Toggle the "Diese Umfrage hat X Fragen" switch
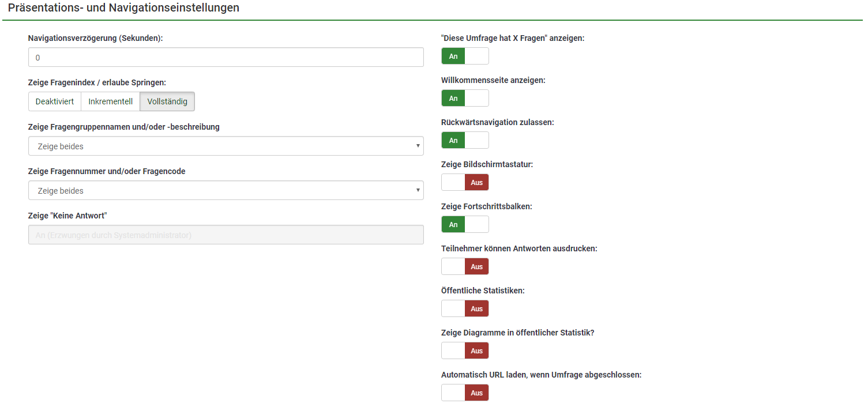Viewport: 868px width, 411px height. 465,56
